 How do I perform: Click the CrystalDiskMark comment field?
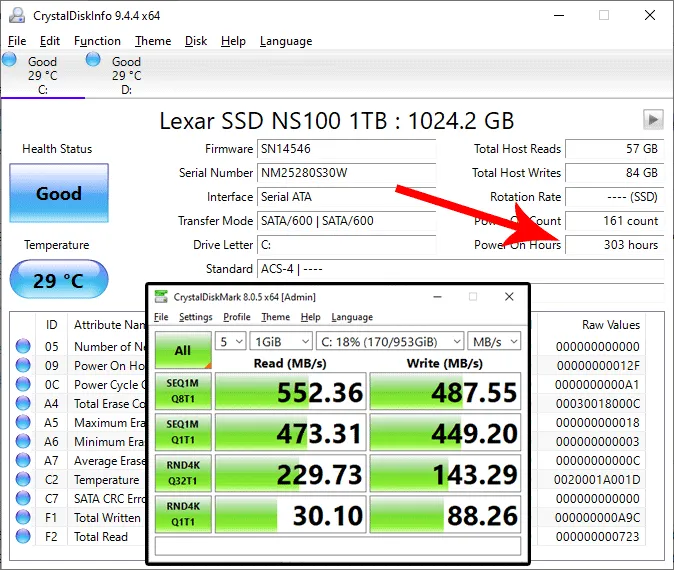(338, 546)
